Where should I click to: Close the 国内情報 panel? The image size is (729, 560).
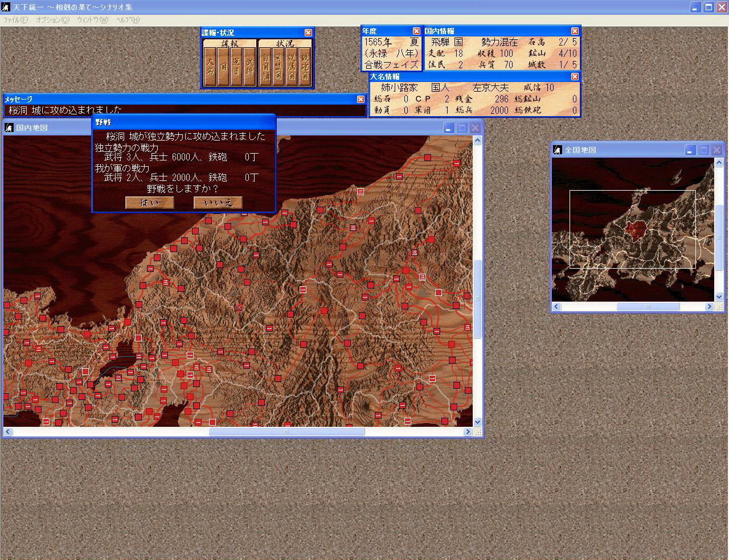575,31
